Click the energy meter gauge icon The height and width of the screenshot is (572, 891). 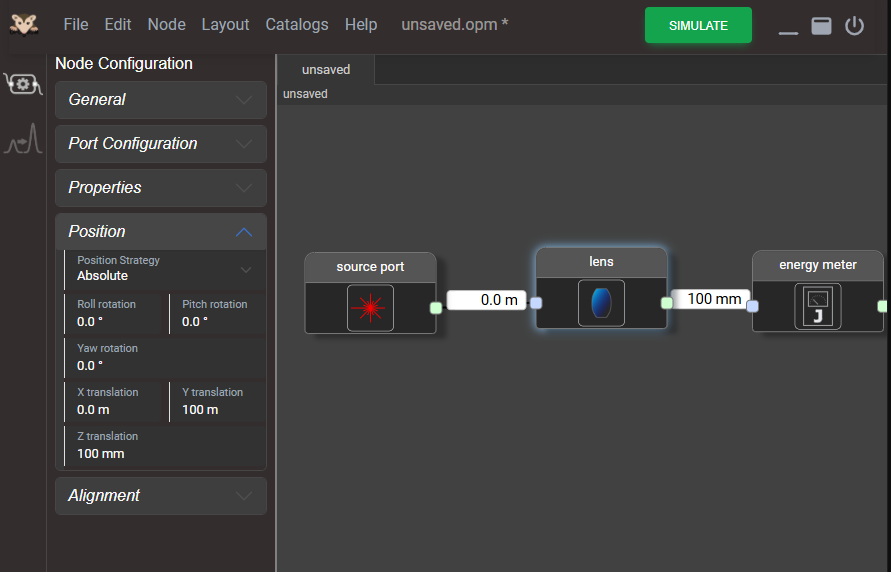point(817,306)
